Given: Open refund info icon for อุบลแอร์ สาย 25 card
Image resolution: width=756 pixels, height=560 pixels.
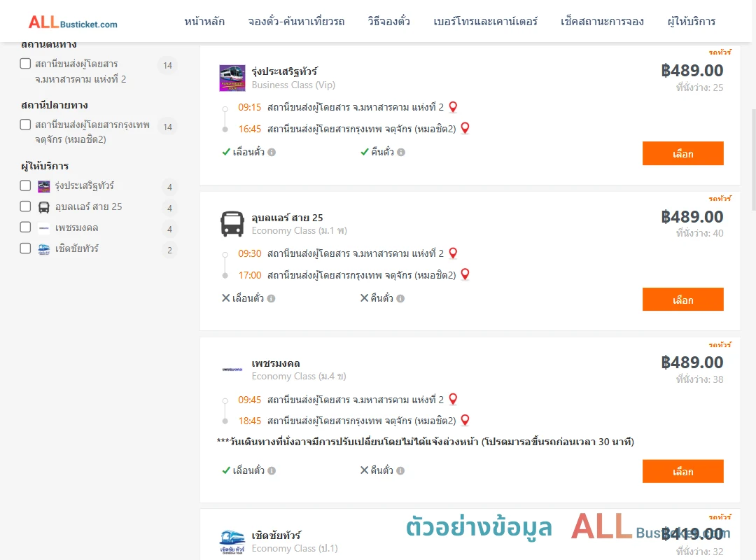Looking at the screenshot, I should [x=400, y=299].
